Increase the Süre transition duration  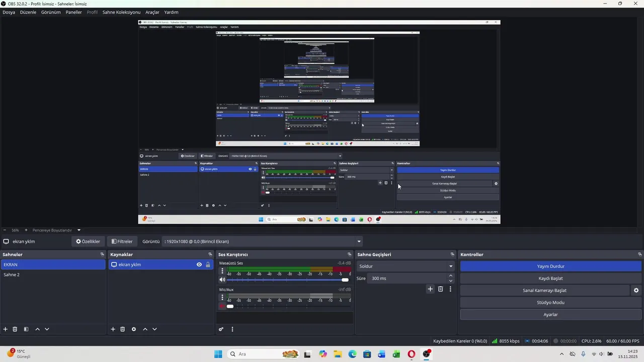click(x=451, y=276)
